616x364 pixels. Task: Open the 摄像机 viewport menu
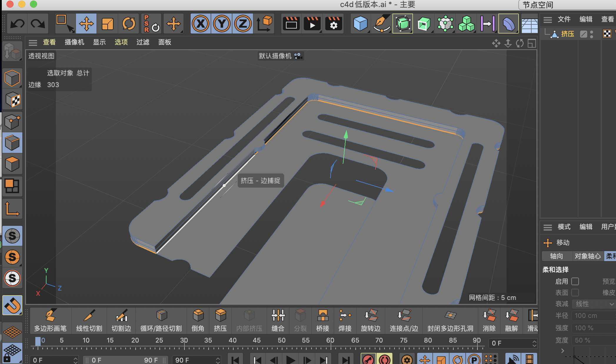74,42
